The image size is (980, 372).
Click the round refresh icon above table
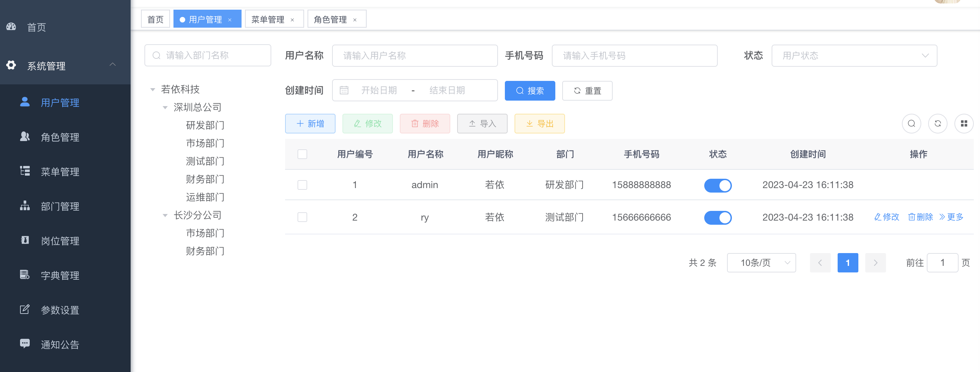pos(938,123)
